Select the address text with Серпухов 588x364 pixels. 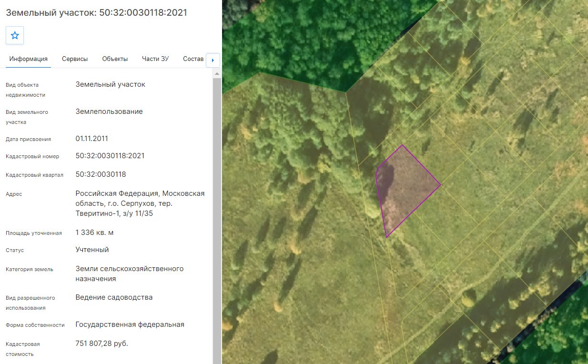tap(140, 203)
